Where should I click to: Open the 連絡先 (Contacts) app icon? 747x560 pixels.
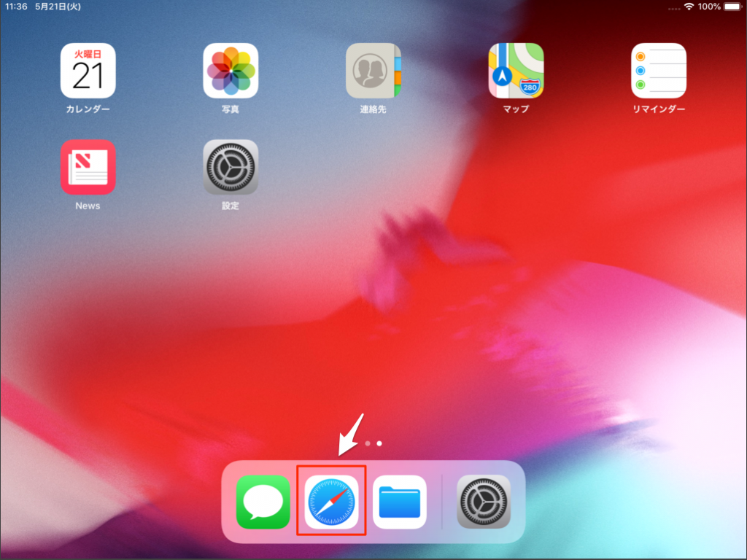[373, 71]
